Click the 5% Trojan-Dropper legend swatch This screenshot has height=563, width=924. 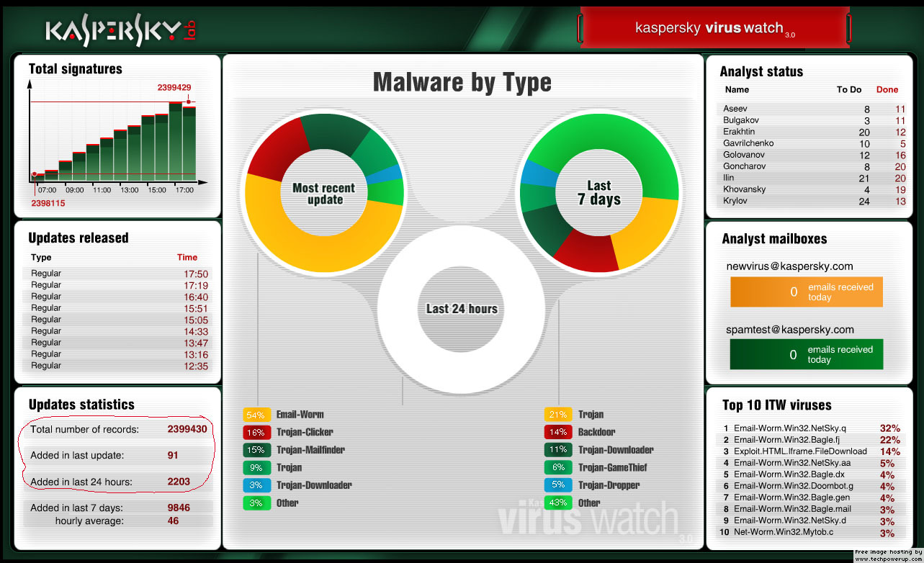tap(558, 485)
